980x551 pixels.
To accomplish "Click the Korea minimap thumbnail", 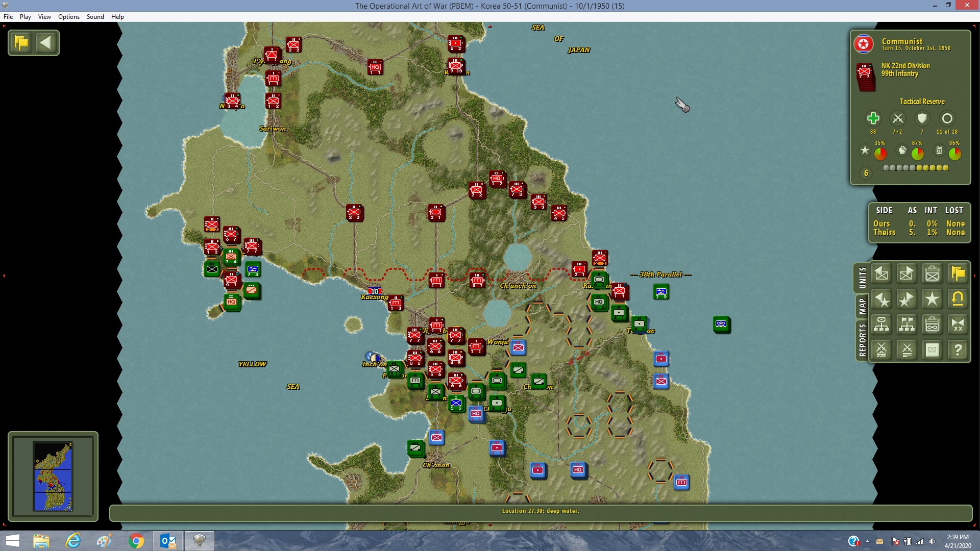I will click(x=53, y=477).
